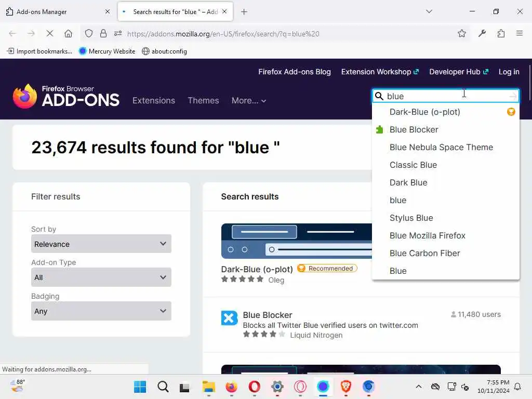Screen dimensions: 532x399
Task: Click Log in
Action: point(509,72)
